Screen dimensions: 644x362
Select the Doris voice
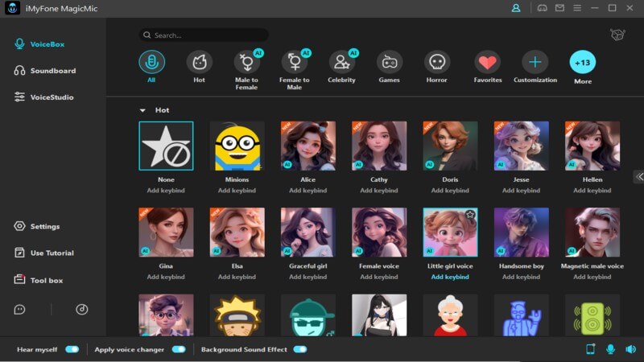450,146
